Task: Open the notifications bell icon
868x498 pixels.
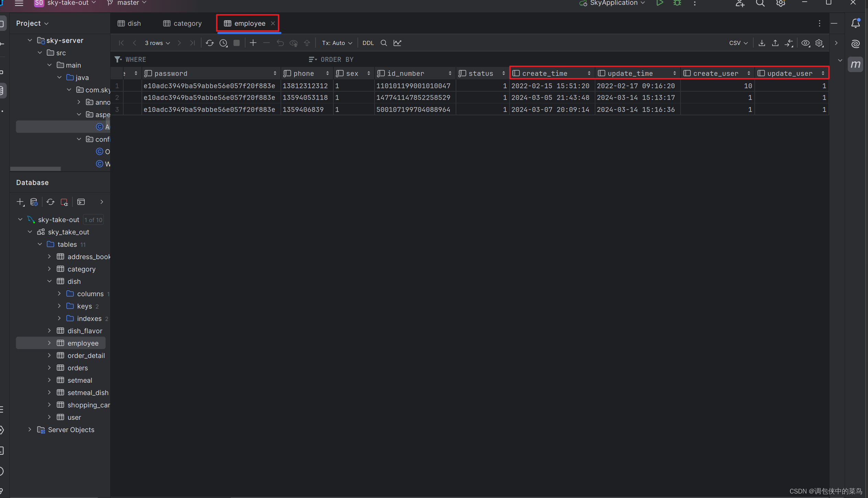Action: point(855,23)
